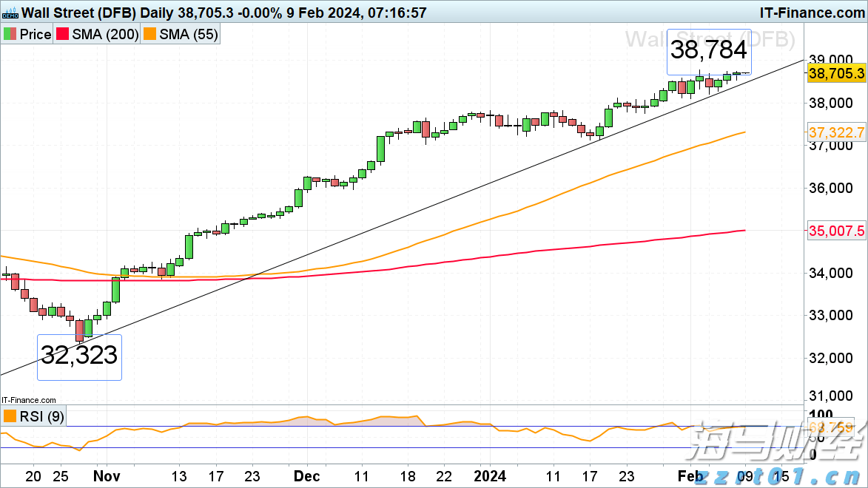868x488 pixels.
Task: Click the IT-Finance.com link at top right
Action: coord(811,13)
